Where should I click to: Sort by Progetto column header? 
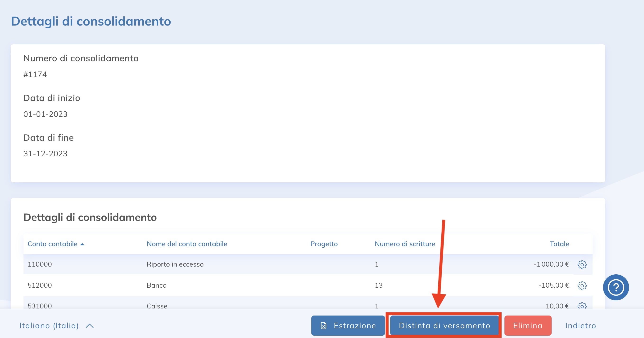point(324,244)
